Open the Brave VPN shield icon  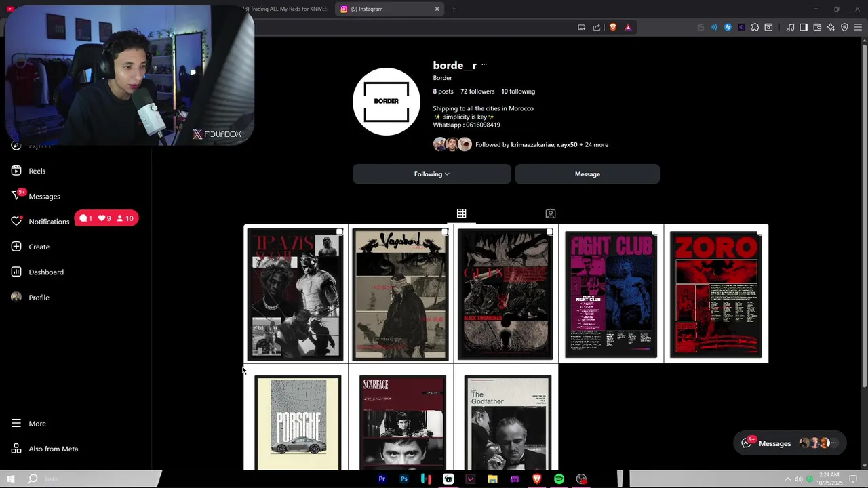[844, 27]
